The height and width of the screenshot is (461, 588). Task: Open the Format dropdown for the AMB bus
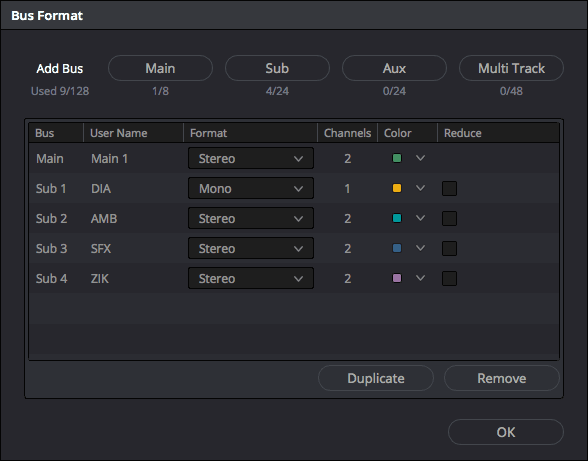[x=250, y=218]
